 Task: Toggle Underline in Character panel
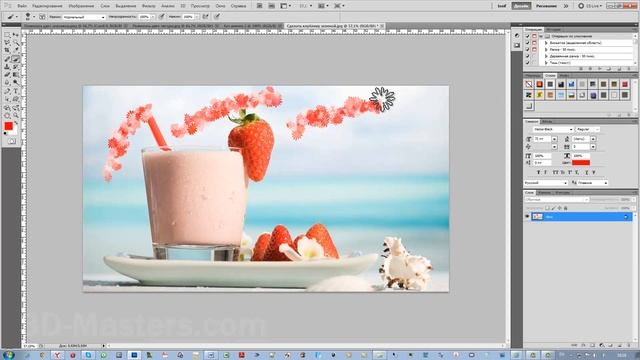pyautogui.click(x=587, y=172)
